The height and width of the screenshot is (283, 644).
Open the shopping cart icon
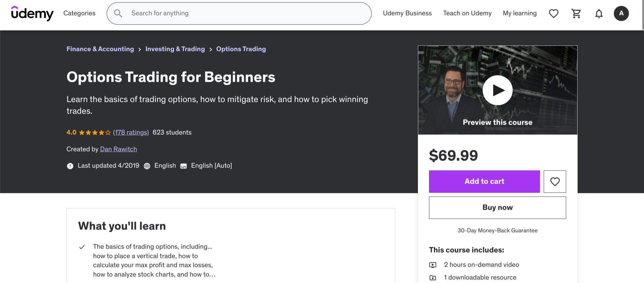pyautogui.click(x=576, y=13)
